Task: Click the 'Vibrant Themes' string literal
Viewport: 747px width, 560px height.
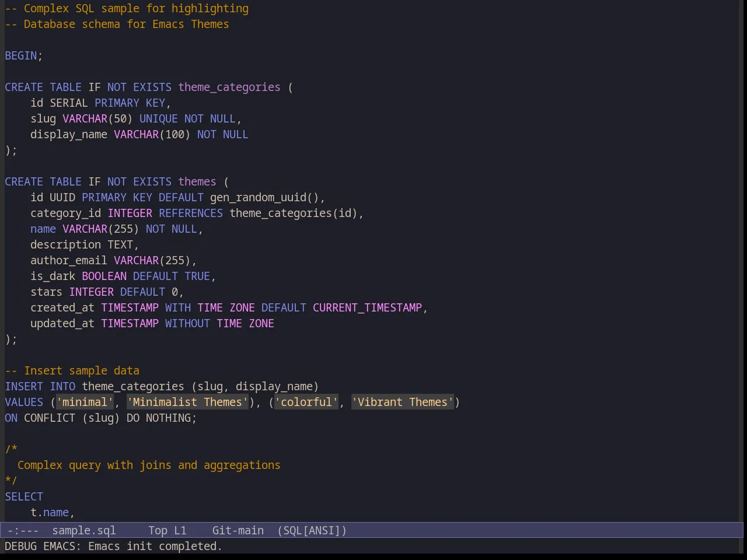Action: (x=403, y=402)
